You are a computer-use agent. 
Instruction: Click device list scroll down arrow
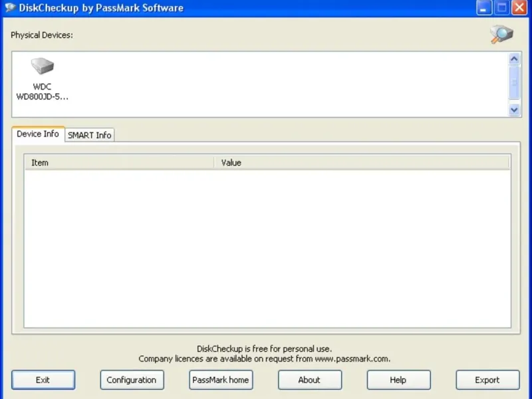pos(514,110)
